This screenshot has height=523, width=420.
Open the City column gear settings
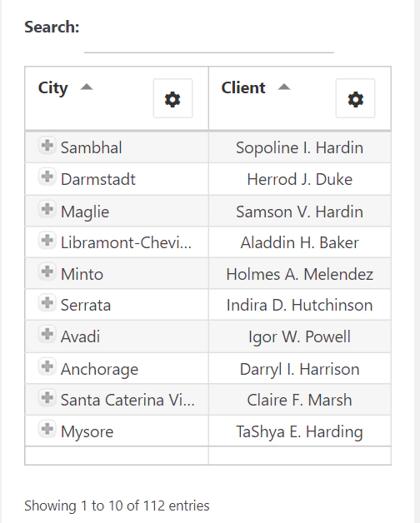(x=172, y=98)
